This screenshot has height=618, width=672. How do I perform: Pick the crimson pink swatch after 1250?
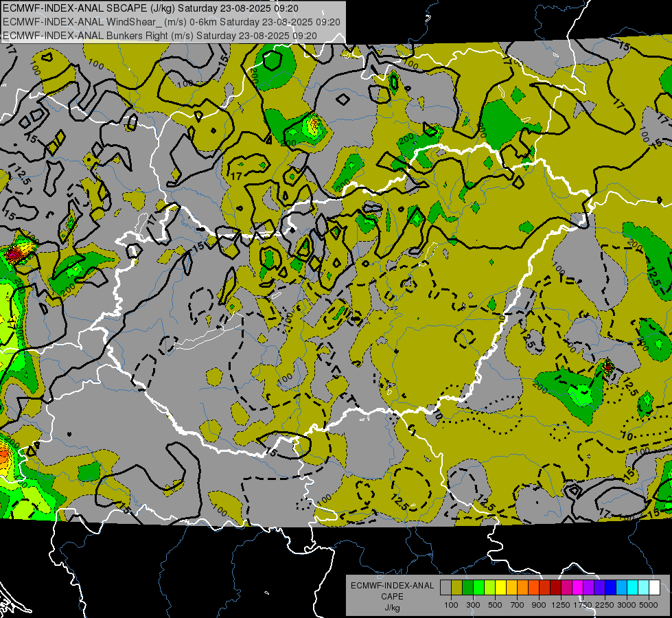point(566,587)
